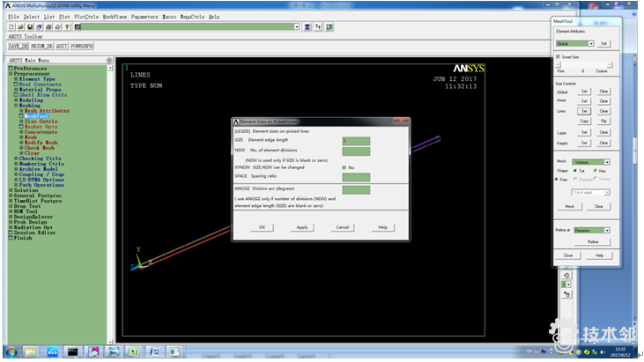
Task: Click the Lines Set button in MeshTool
Action: click(x=584, y=111)
